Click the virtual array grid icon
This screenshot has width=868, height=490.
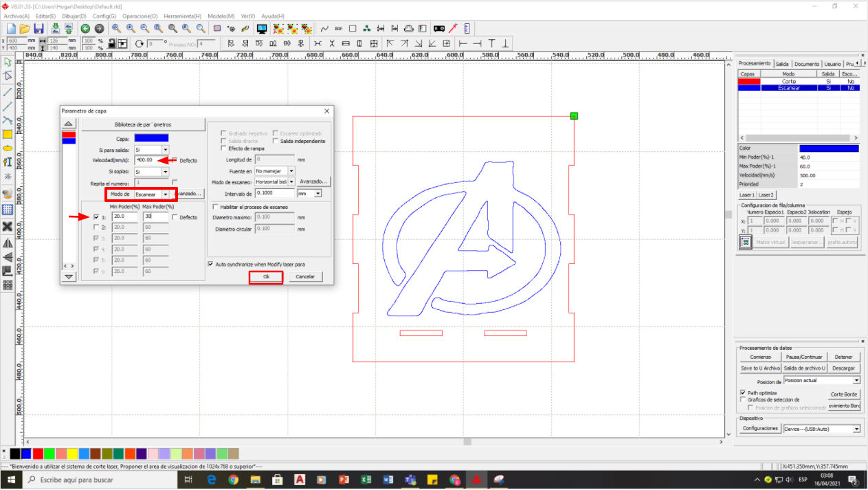(x=746, y=242)
